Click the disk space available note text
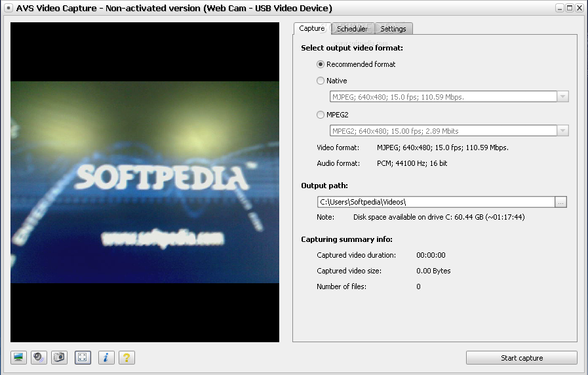Image resolution: width=588 pixels, height=375 pixels. click(439, 217)
